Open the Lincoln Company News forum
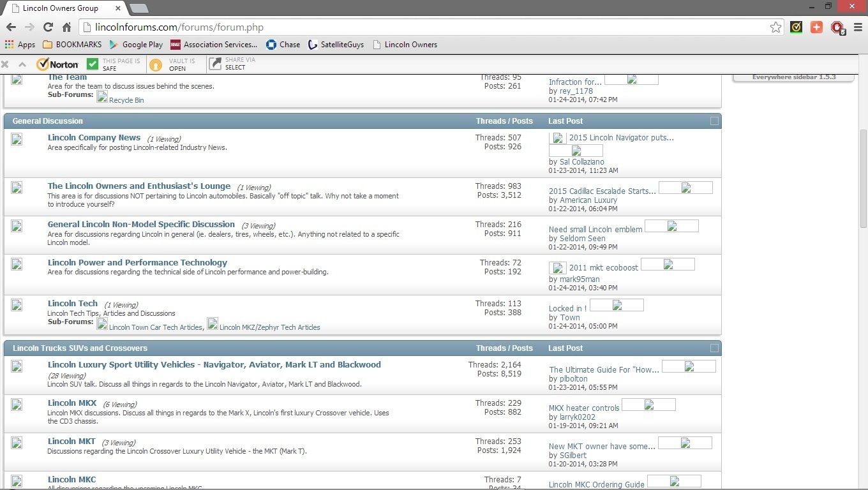This screenshot has height=490, width=868. pyautogui.click(x=94, y=137)
